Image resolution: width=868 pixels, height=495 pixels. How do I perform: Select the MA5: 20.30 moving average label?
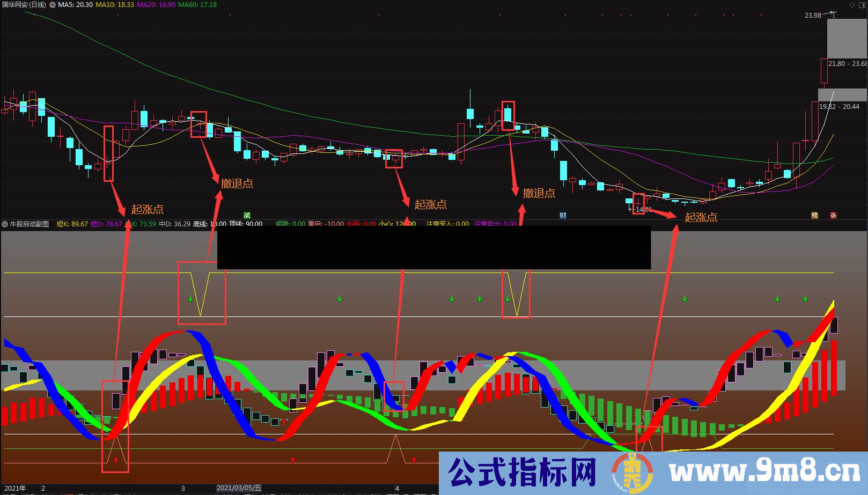pyautogui.click(x=75, y=5)
